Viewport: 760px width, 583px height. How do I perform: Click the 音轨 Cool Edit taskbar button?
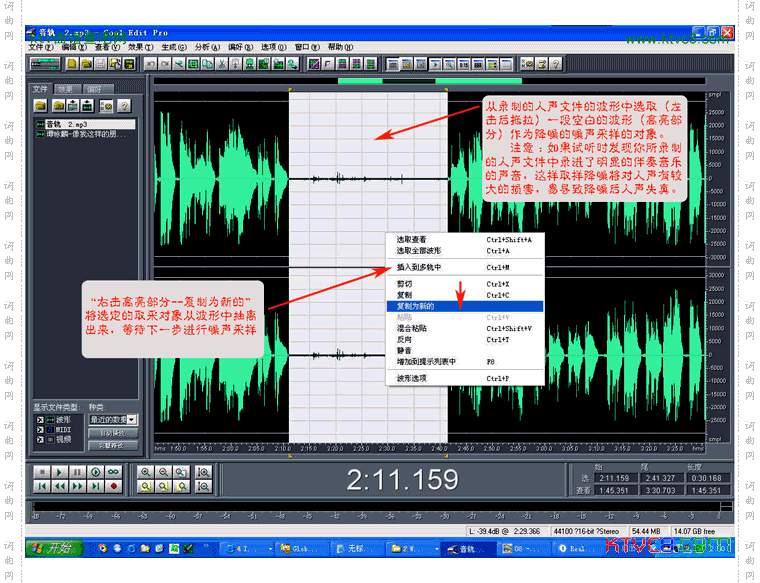point(469,549)
